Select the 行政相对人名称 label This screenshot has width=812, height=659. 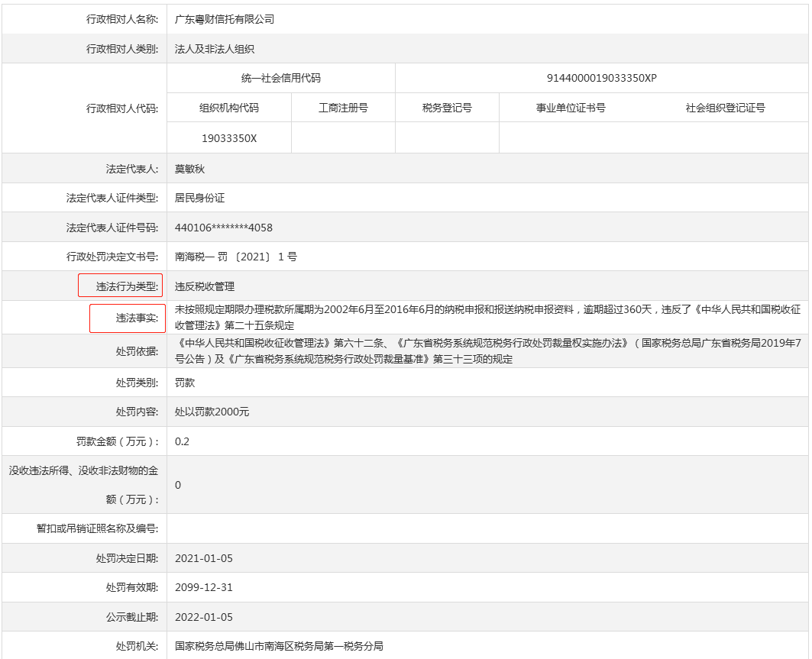click(x=122, y=19)
